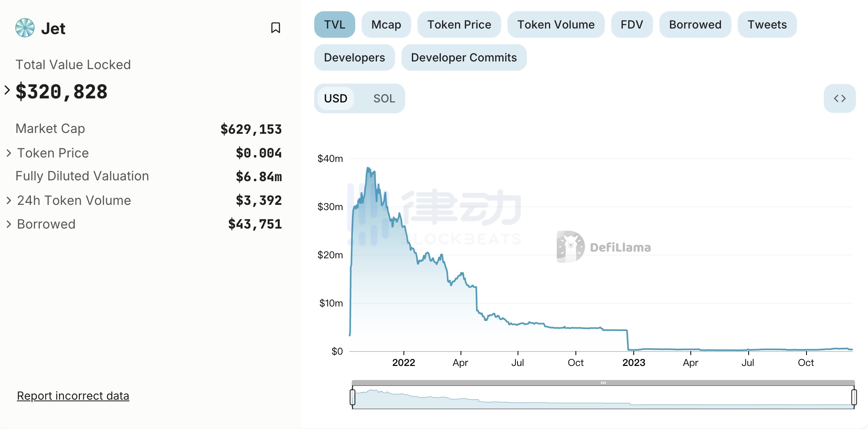Expand the Token Price row
This screenshot has width=868, height=429.
9,153
